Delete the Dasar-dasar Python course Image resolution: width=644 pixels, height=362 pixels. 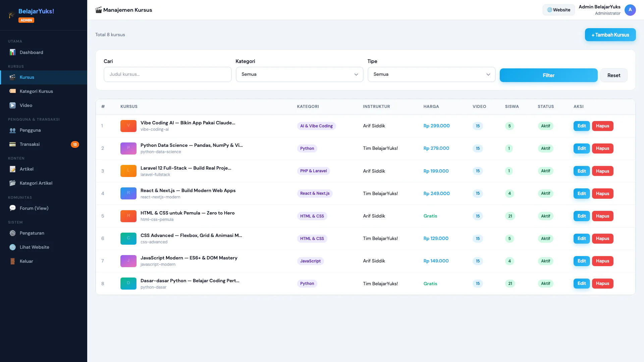pos(602,284)
